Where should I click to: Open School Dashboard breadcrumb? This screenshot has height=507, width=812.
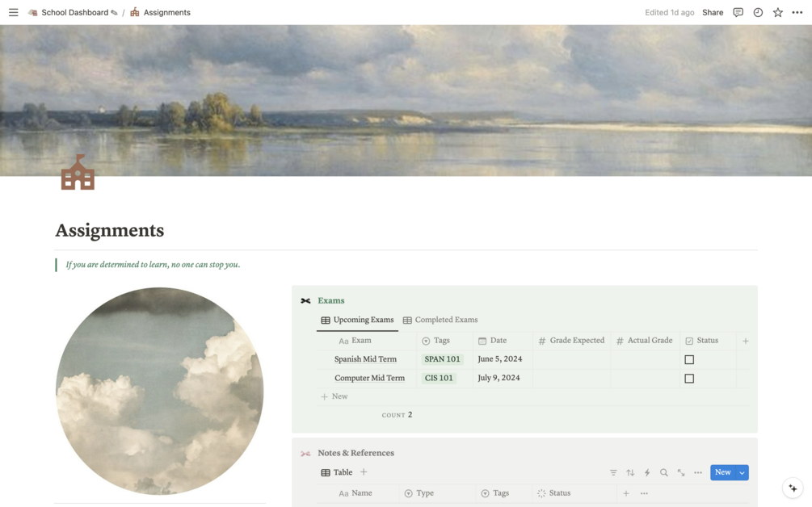(x=73, y=12)
